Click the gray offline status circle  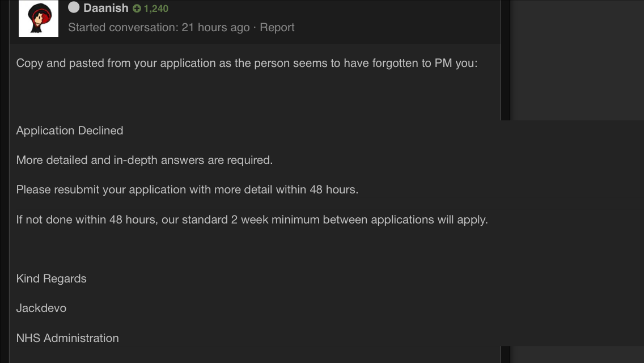(x=74, y=7)
